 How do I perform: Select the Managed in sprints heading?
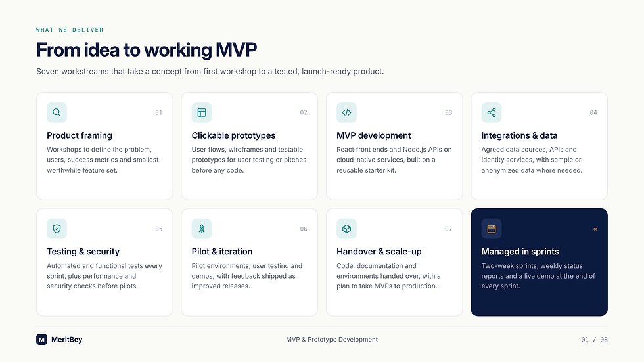tap(520, 251)
